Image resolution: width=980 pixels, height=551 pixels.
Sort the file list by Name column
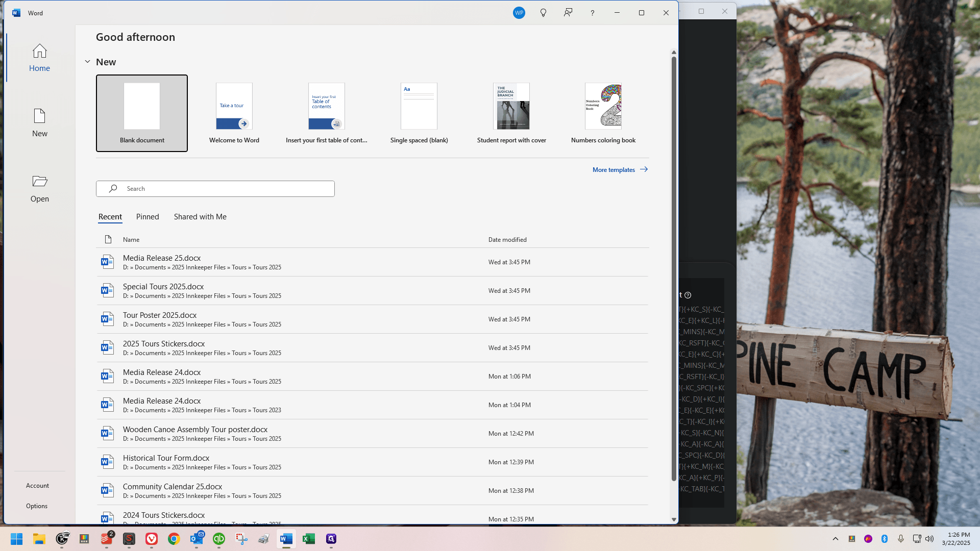[131, 240]
